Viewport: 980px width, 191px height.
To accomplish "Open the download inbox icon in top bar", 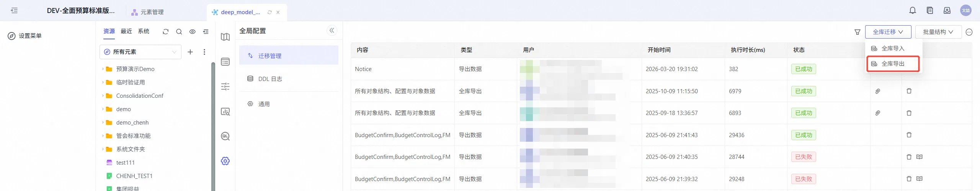I will tap(947, 11).
